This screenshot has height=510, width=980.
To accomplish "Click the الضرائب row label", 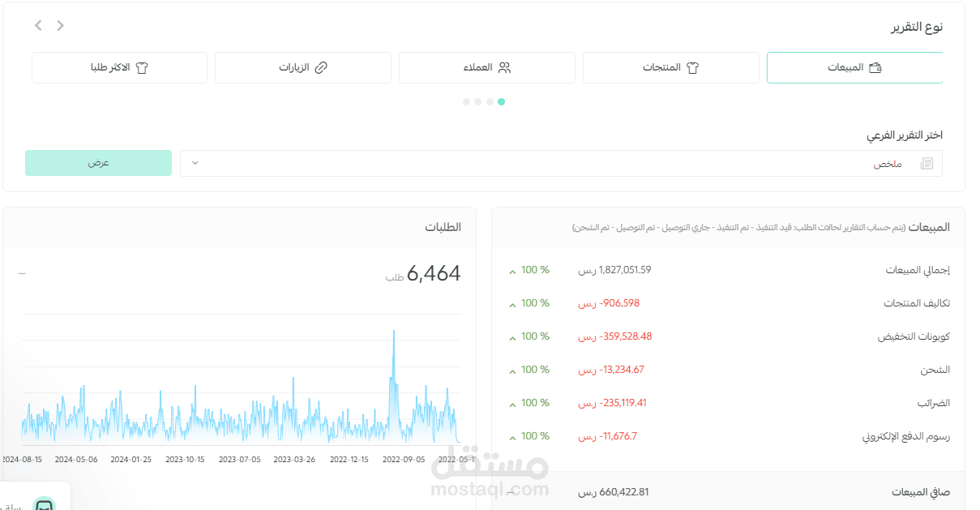I will 934,403.
